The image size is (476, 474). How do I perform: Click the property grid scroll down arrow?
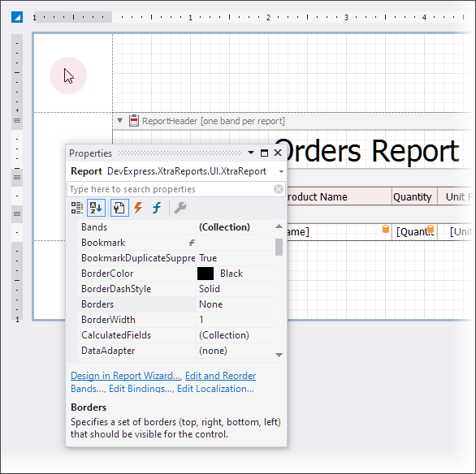pyautogui.click(x=279, y=355)
